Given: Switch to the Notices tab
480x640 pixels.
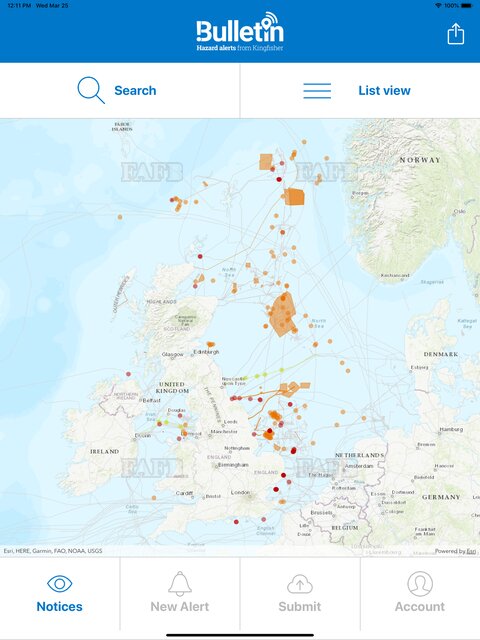Looking at the screenshot, I should click(x=60, y=594).
